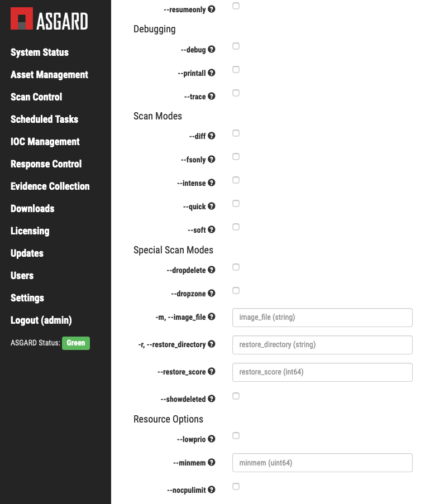
Task: Tick the --quick scan mode checkbox
Action: pos(236,204)
